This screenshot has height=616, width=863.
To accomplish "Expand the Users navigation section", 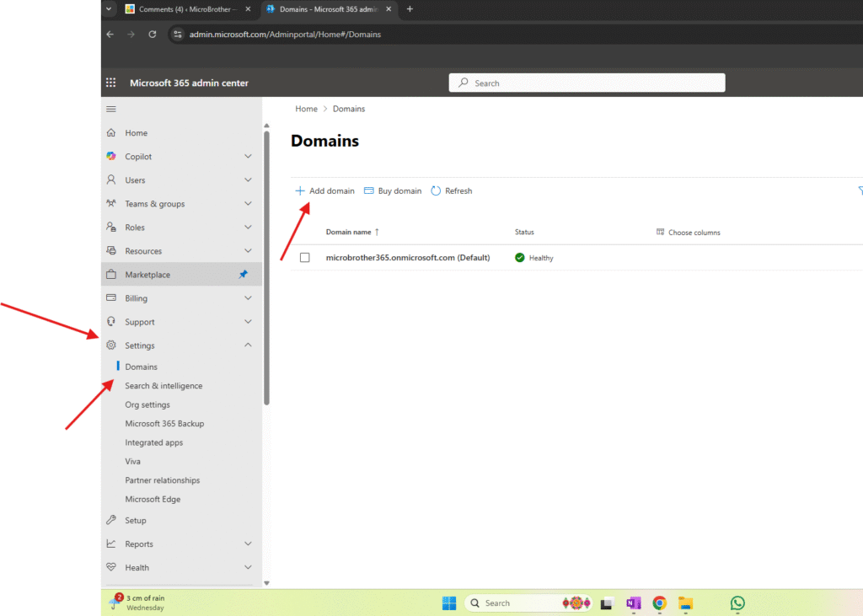I will point(248,180).
